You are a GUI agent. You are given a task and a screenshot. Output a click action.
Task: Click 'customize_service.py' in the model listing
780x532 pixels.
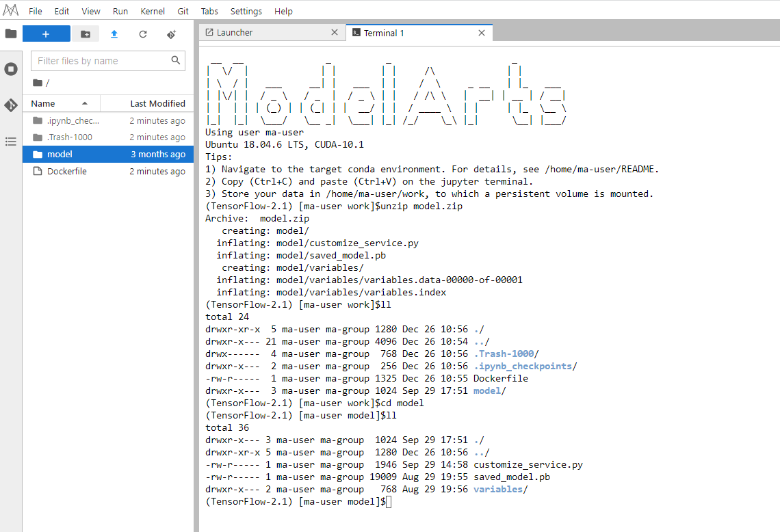(528, 464)
